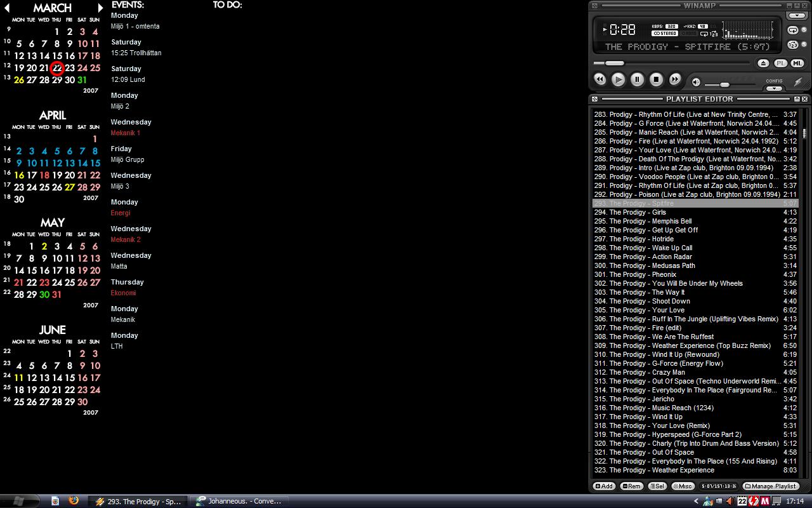Open the Winamp main window menu icon

coord(594,6)
